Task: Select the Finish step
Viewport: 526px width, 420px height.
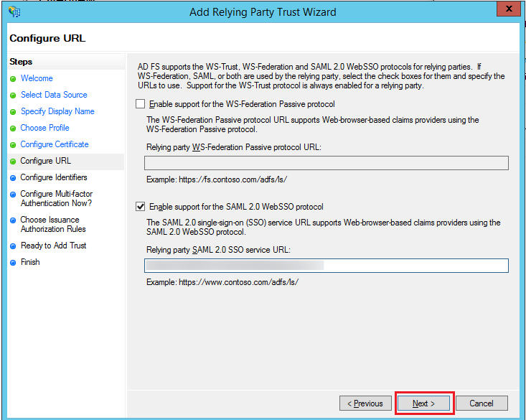Action: [30, 262]
